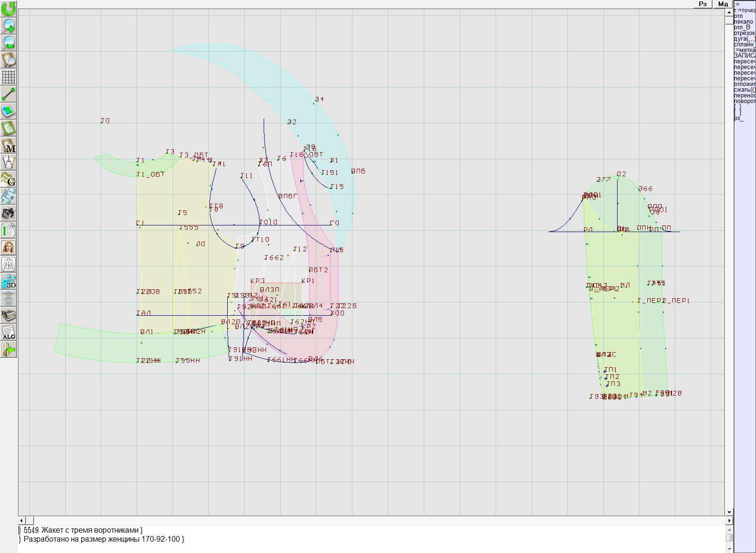The height and width of the screenshot is (553, 756).
Task: Open the woman's face portrait icon
Action: pyautogui.click(x=9, y=247)
